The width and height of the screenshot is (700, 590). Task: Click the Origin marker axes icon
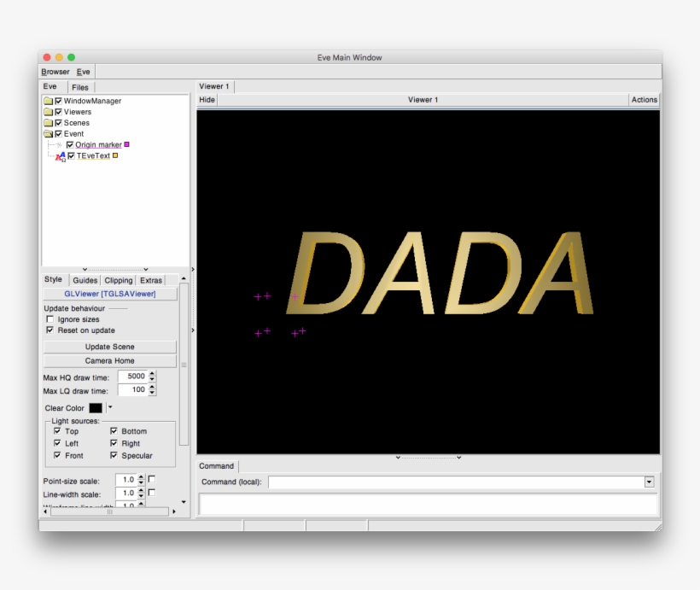click(59, 145)
